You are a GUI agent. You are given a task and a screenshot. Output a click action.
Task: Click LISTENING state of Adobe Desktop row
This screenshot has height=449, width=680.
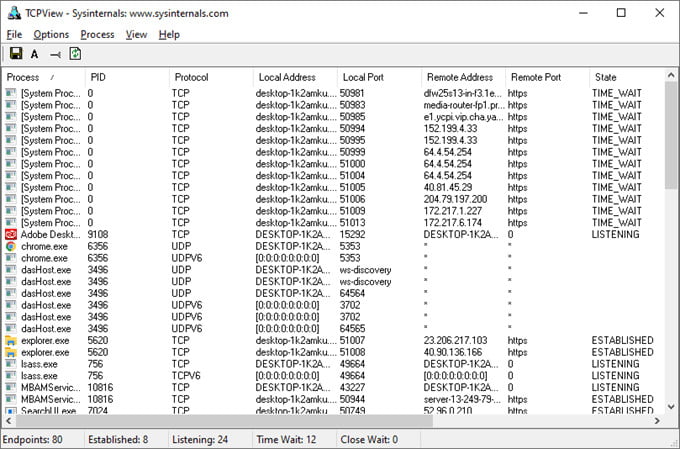click(615, 235)
